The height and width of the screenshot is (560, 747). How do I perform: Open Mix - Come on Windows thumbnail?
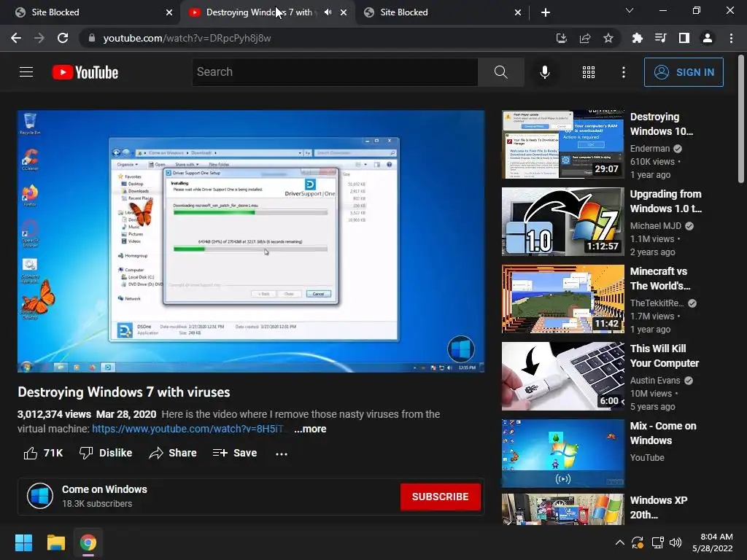pyautogui.click(x=562, y=454)
